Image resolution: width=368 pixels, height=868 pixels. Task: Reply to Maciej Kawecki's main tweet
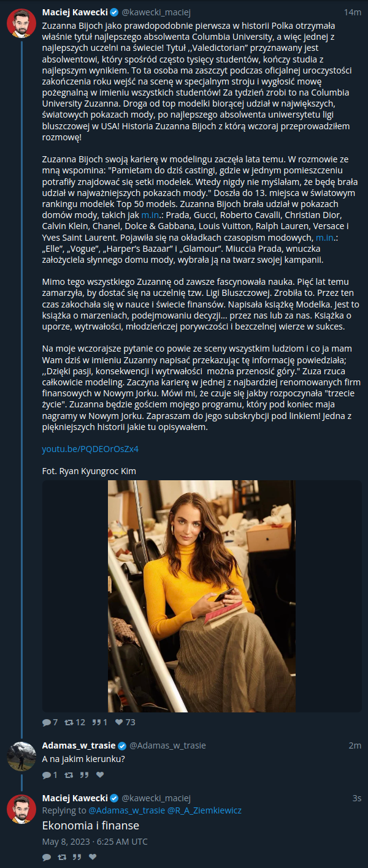click(x=50, y=722)
